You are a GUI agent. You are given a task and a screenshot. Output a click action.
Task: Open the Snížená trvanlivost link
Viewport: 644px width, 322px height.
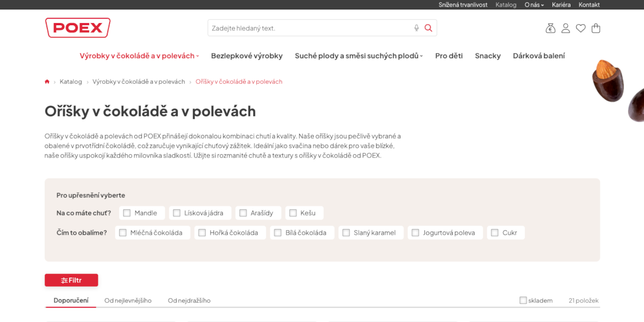pyautogui.click(x=463, y=5)
